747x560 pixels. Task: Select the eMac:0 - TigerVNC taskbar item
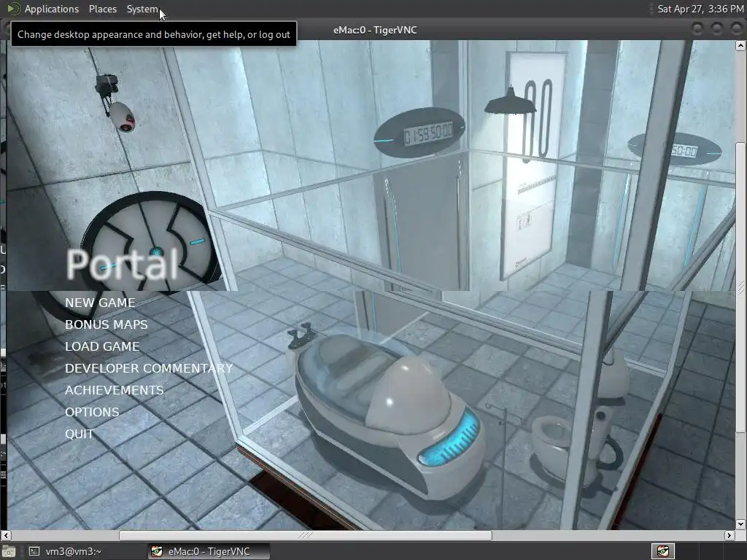pyautogui.click(x=209, y=551)
